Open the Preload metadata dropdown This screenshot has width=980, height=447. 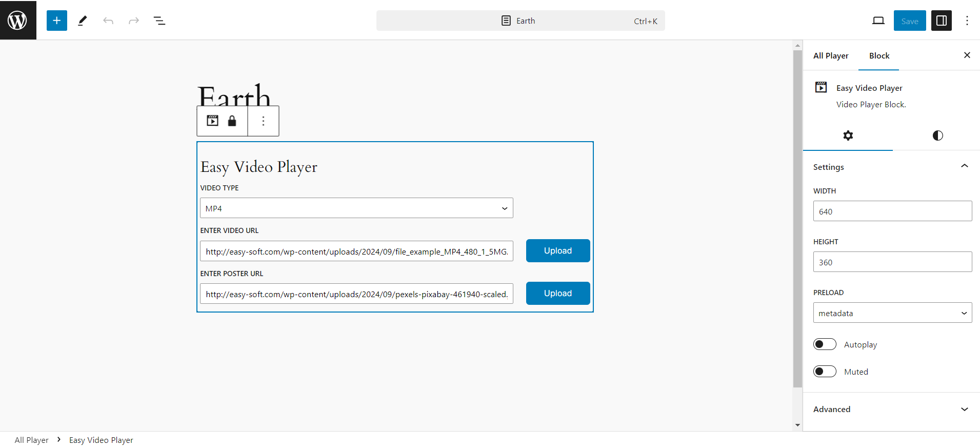pos(892,313)
